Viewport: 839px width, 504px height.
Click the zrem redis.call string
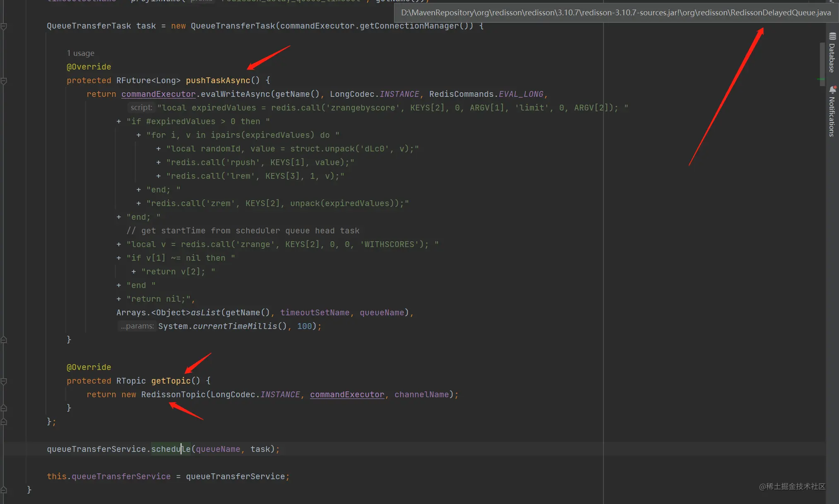pos(277,203)
